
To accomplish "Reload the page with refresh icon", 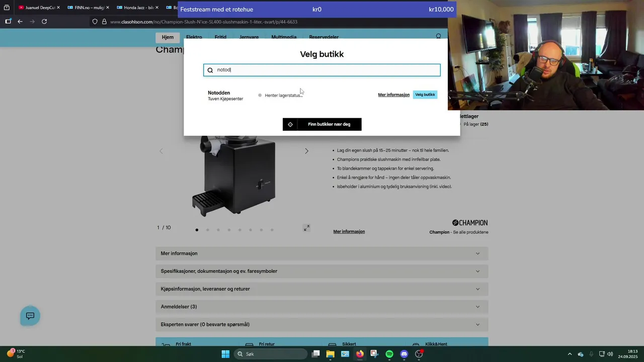I will coord(44,22).
